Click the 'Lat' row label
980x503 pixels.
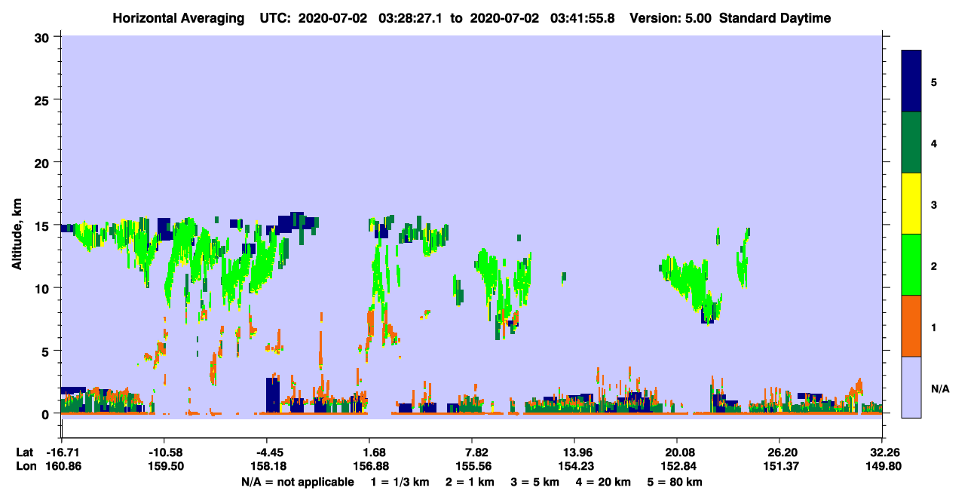[25, 452]
